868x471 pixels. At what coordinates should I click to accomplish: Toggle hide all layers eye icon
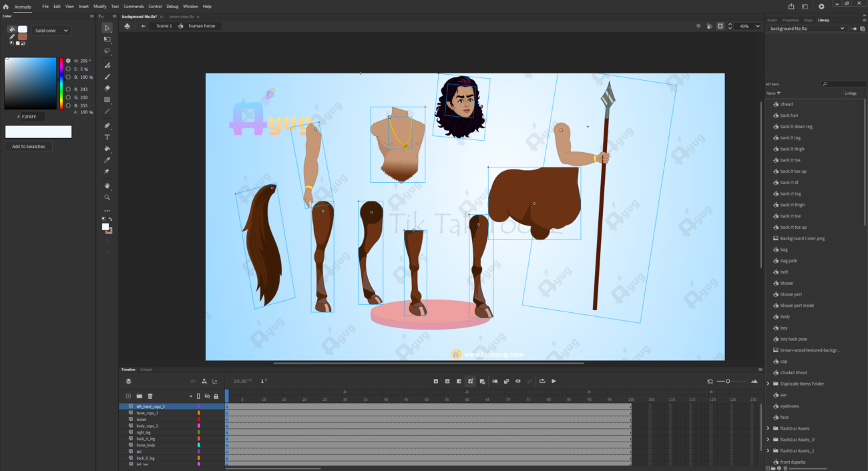pyautogui.click(x=207, y=396)
